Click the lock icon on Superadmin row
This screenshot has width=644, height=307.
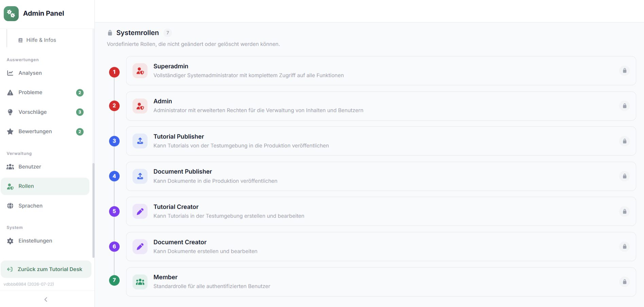[x=625, y=71]
